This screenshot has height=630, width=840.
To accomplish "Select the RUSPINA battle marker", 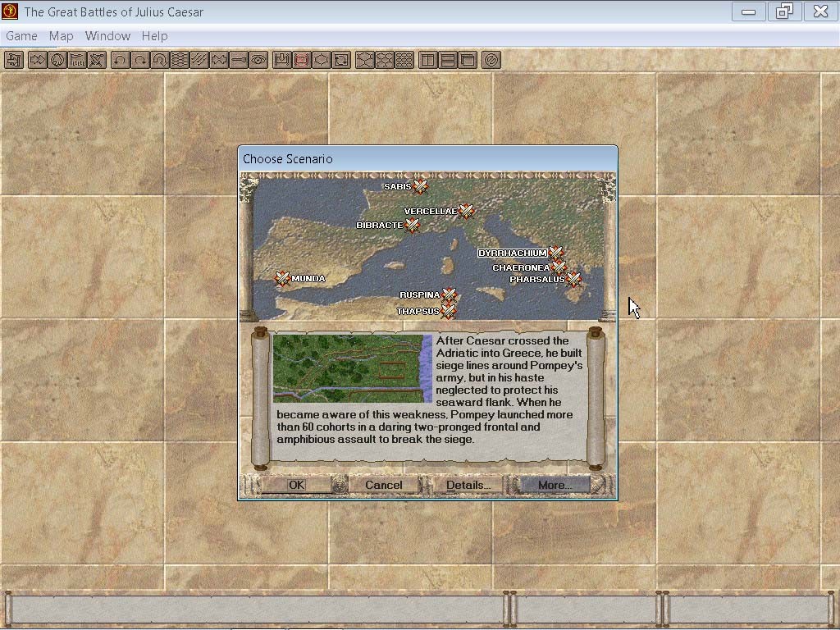I will coord(449,294).
